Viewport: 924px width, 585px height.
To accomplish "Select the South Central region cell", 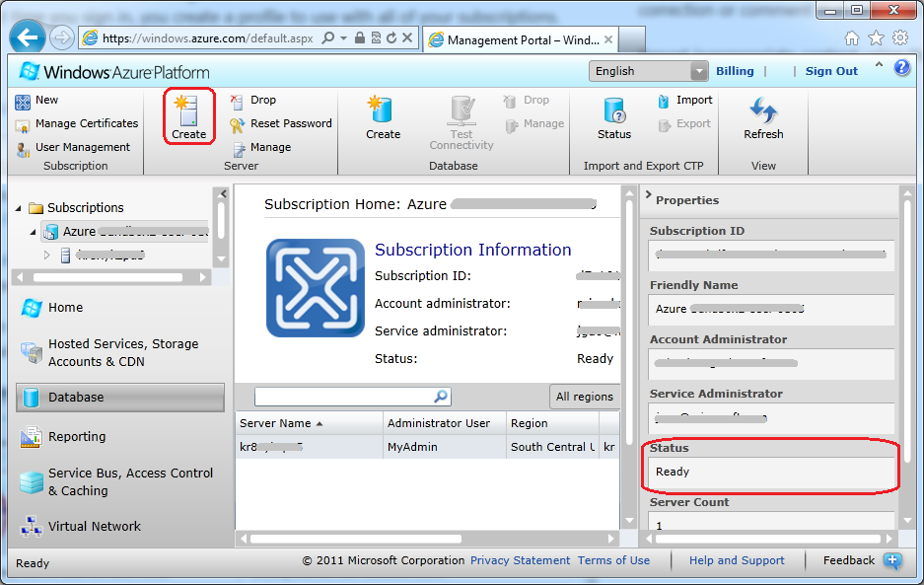I will coord(553,447).
